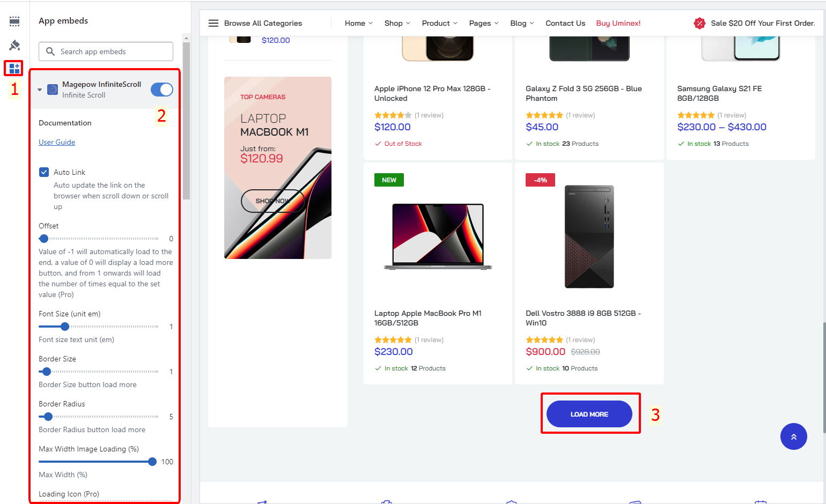Collapse the Magepow InfiniteScroll settings block
Screen dimensions: 826x504
click(40, 90)
